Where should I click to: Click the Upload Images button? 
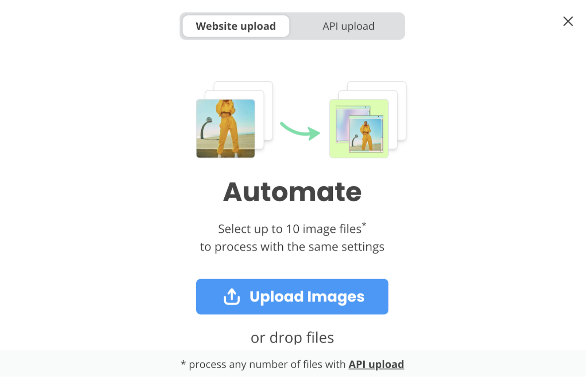click(293, 298)
